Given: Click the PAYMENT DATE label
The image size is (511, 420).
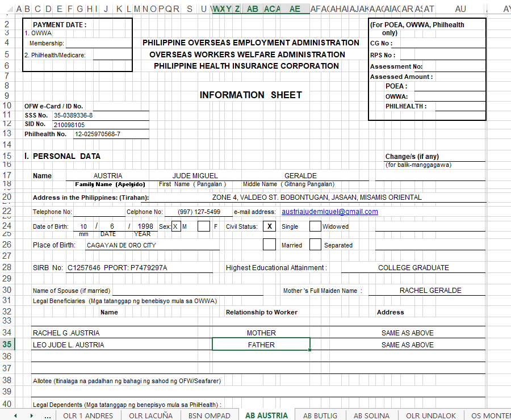Looking at the screenshot, I should (60, 25).
